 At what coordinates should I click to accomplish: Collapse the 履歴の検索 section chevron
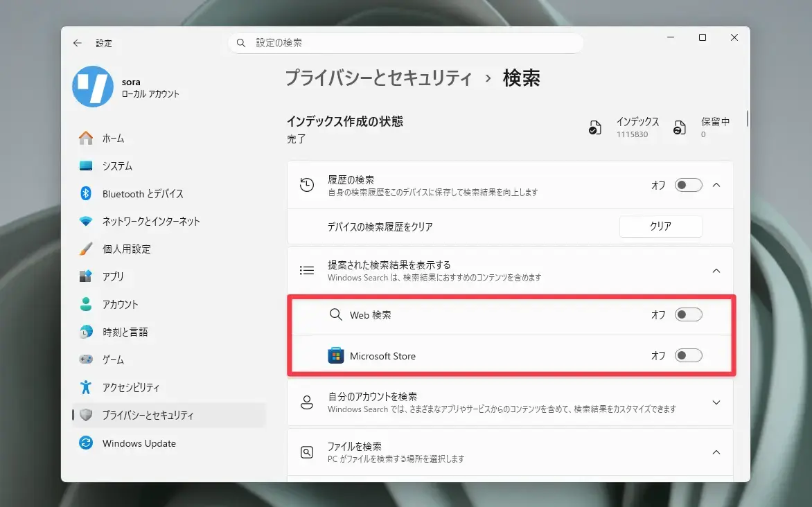click(716, 185)
